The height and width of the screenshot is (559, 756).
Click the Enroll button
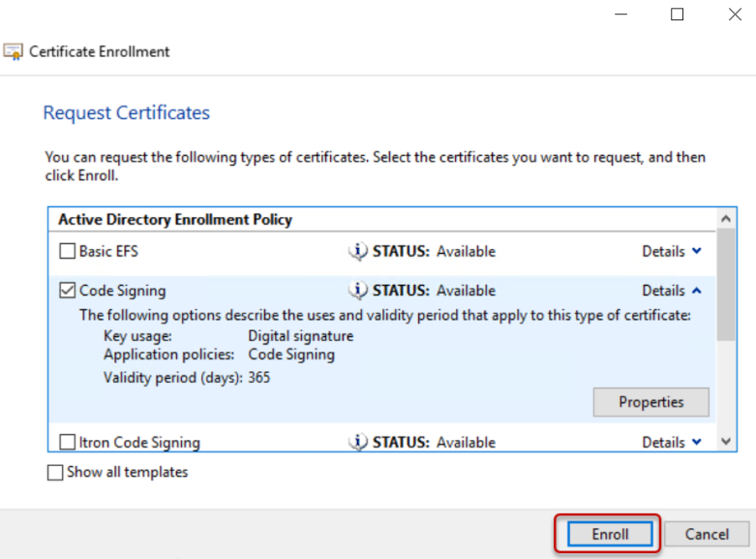pos(610,534)
